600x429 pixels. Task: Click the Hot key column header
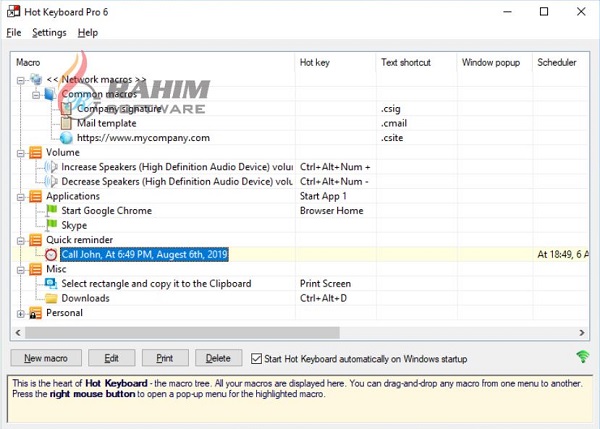pyautogui.click(x=336, y=62)
